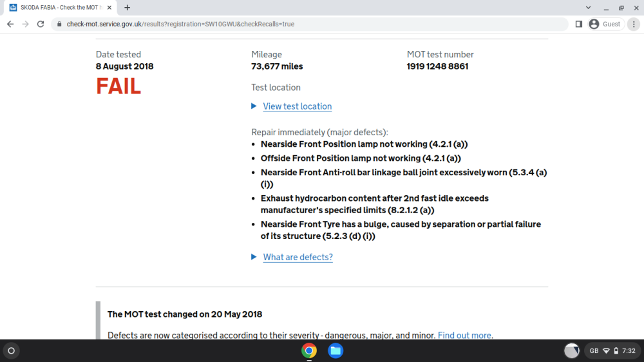Click the date 8 August 2018
644x362 pixels.
point(124,66)
